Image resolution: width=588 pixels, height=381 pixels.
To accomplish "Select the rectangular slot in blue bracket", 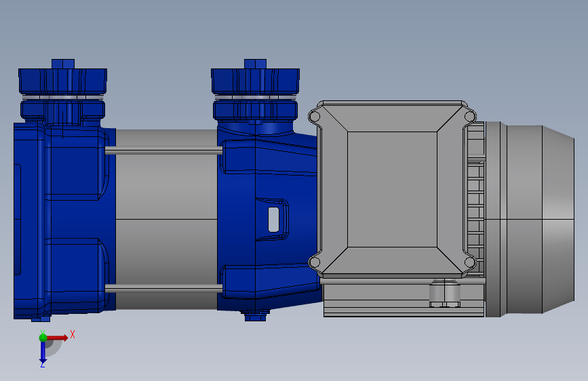I will coord(274,220).
